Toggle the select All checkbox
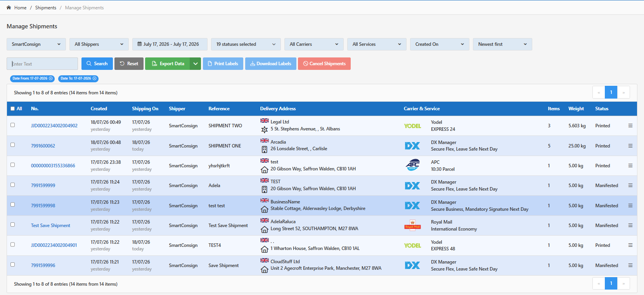The width and height of the screenshot is (644, 295). [13, 109]
